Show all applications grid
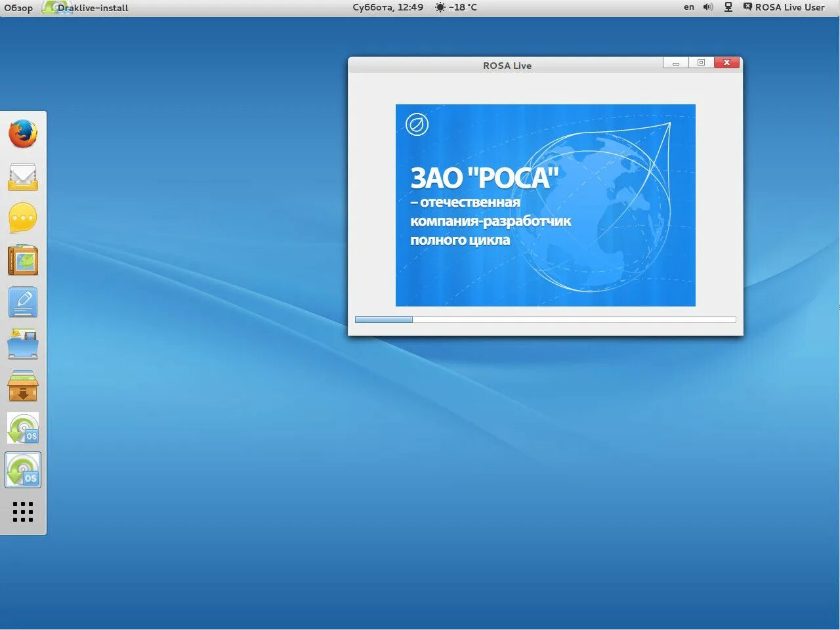 click(x=23, y=512)
